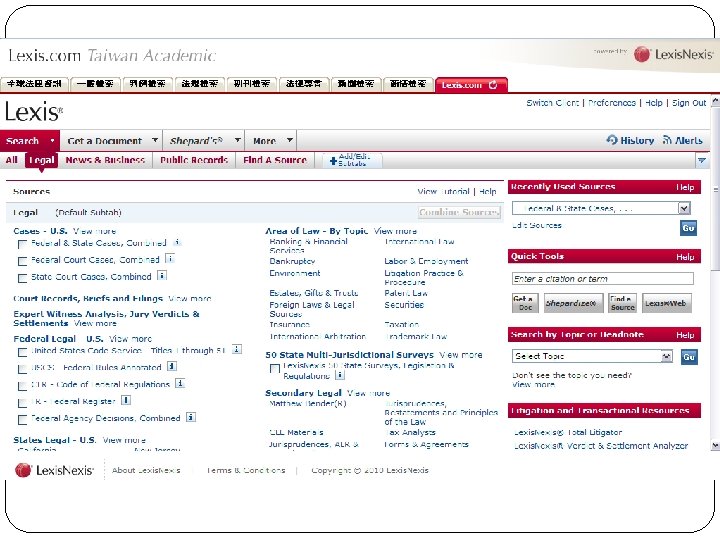720x540 pixels.
Task: Open info icon for USCS Federal Rules Annotated
Action: (x=172, y=366)
